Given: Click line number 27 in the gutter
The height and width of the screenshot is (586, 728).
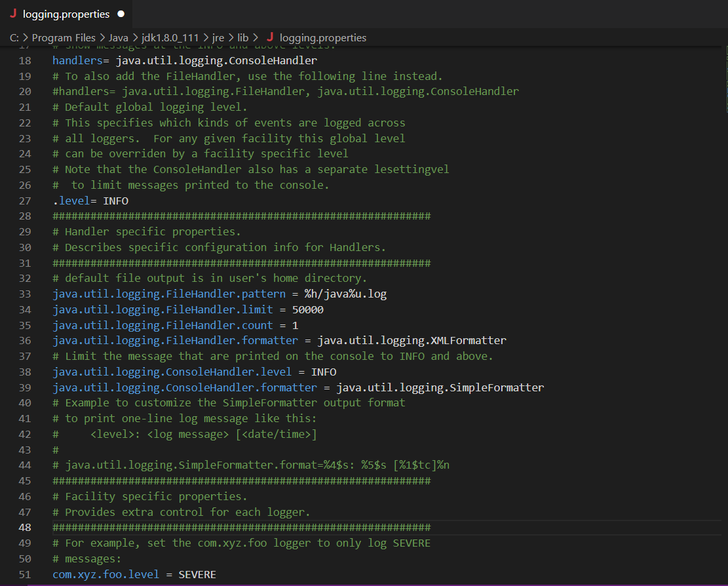Looking at the screenshot, I should 25,201.
